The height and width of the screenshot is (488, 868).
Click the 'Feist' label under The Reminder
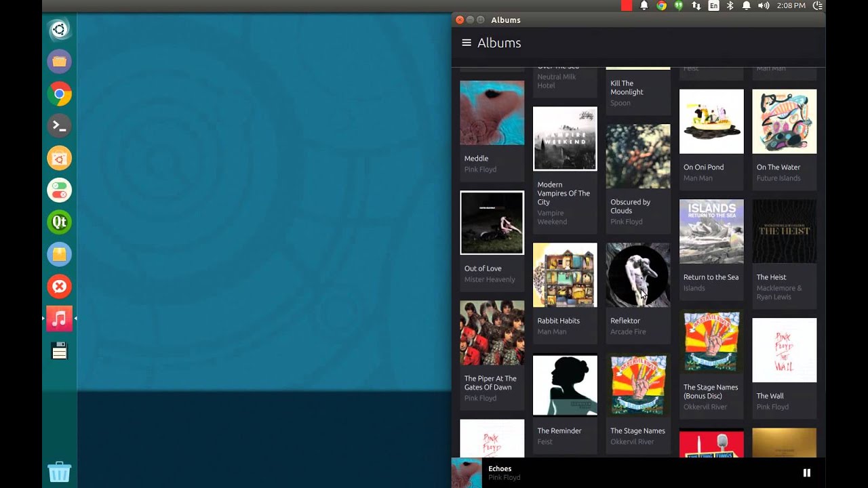(545, 441)
